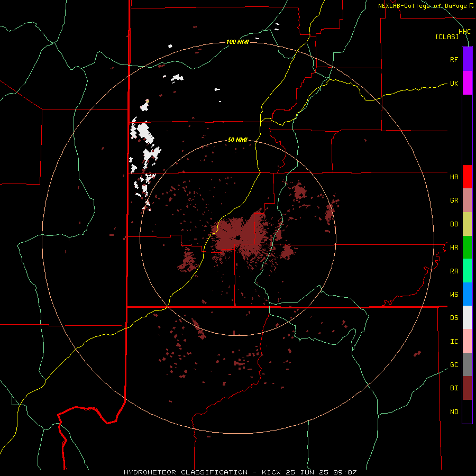
Task: Click the RA legend label
Action: click(x=454, y=271)
